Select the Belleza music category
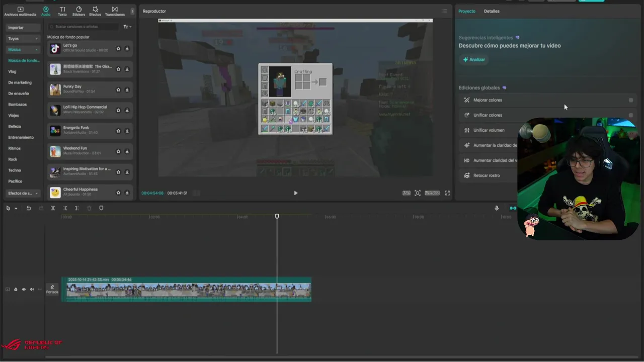 point(15,127)
